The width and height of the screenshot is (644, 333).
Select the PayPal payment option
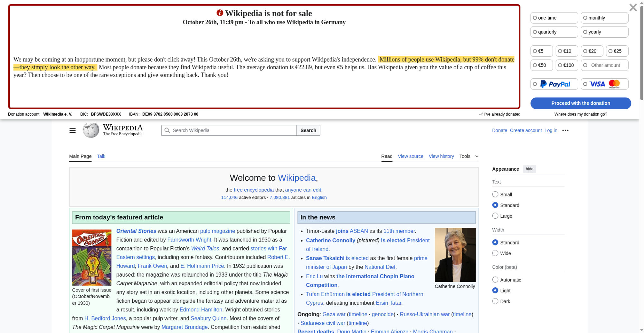click(554, 84)
